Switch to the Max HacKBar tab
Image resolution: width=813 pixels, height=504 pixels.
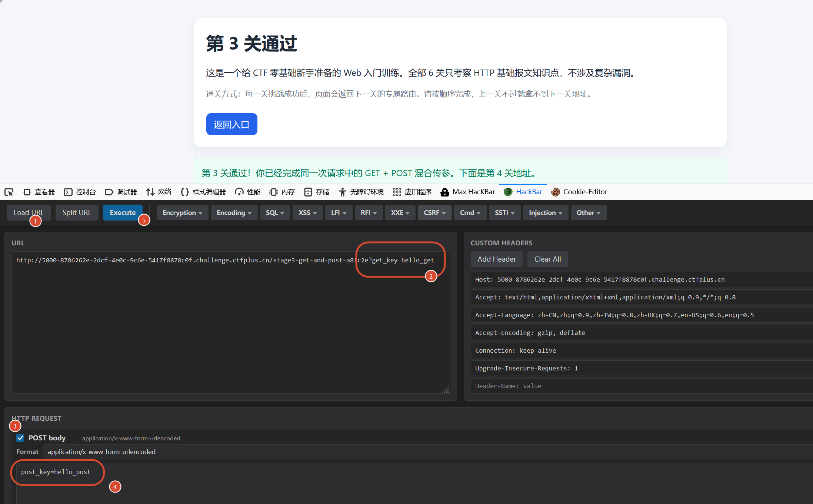click(468, 192)
